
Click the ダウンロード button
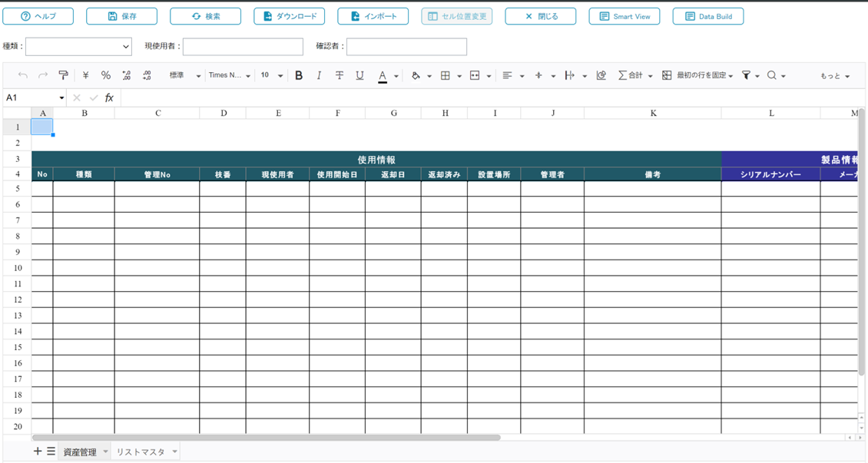(290, 16)
